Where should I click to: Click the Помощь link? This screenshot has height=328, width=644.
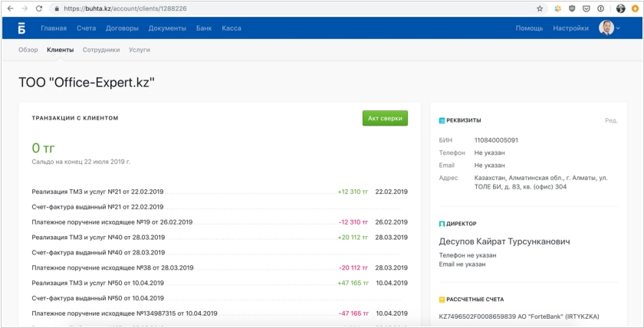pos(530,28)
